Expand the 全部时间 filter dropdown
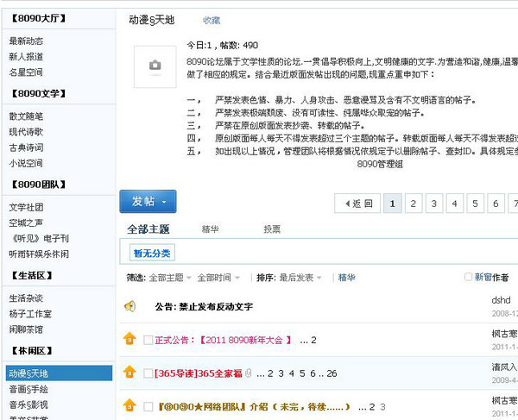 (x=218, y=278)
